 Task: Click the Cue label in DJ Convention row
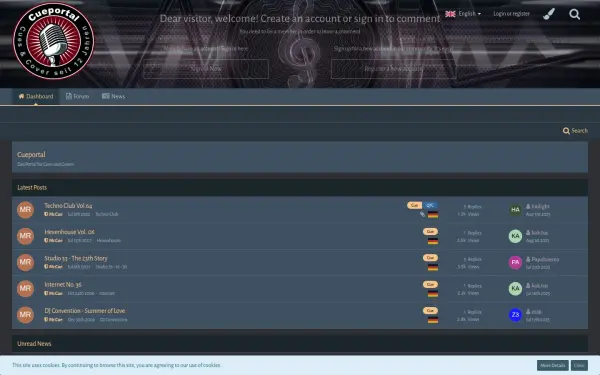[430, 310]
